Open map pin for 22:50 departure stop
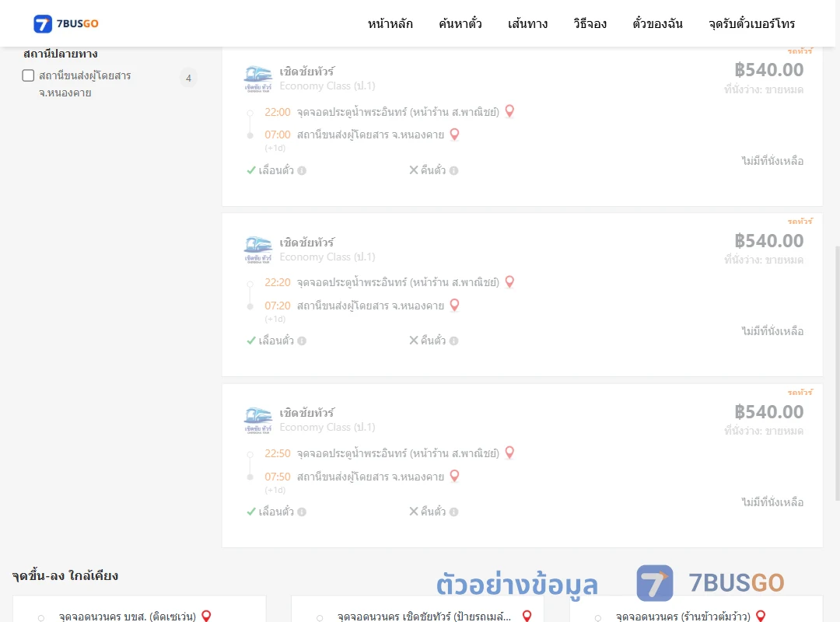Screen dimensions: 840x622 pyautogui.click(x=509, y=453)
